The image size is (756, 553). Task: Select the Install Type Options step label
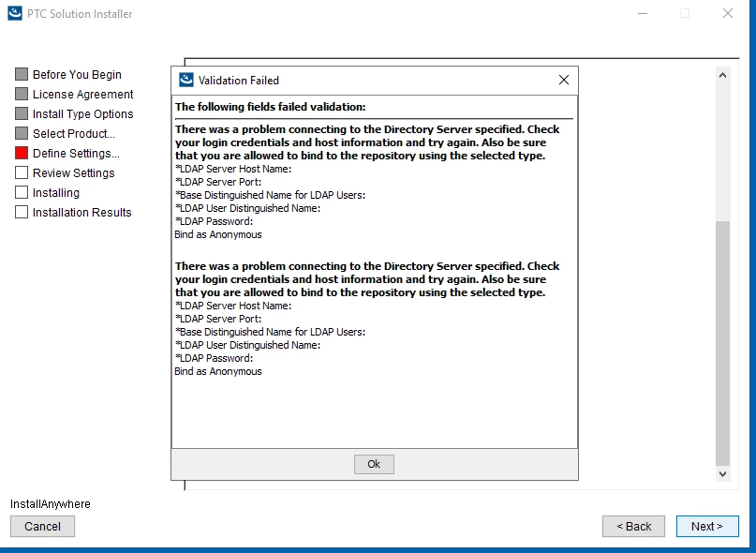pos(83,114)
